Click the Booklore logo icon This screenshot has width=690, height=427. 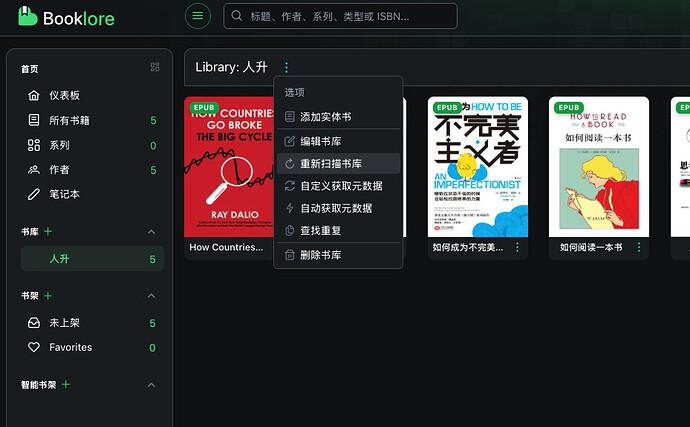pyautogui.click(x=28, y=16)
